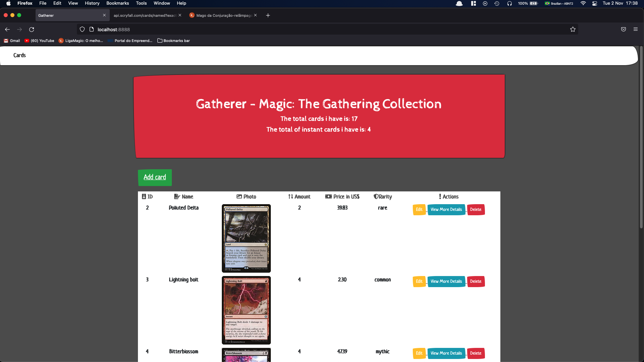Open Portal do Empreend... bookmark
Viewport: 644px width, 362px height.
130,41
